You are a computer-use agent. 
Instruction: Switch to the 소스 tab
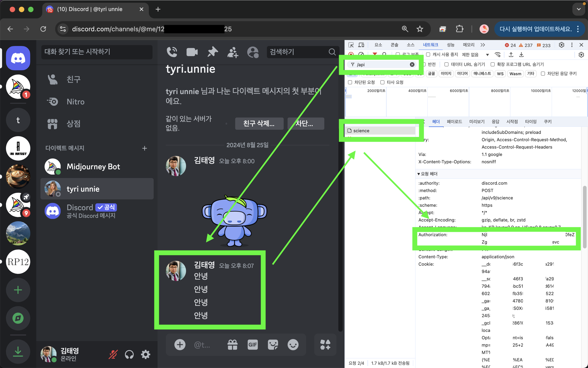[411, 45]
